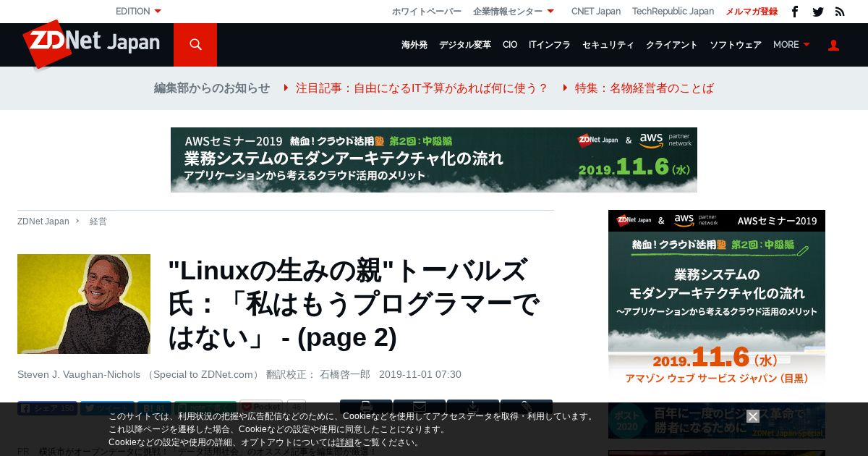Go to CNET Japan
This screenshot has height=456, width=868.
pos(596,12)
